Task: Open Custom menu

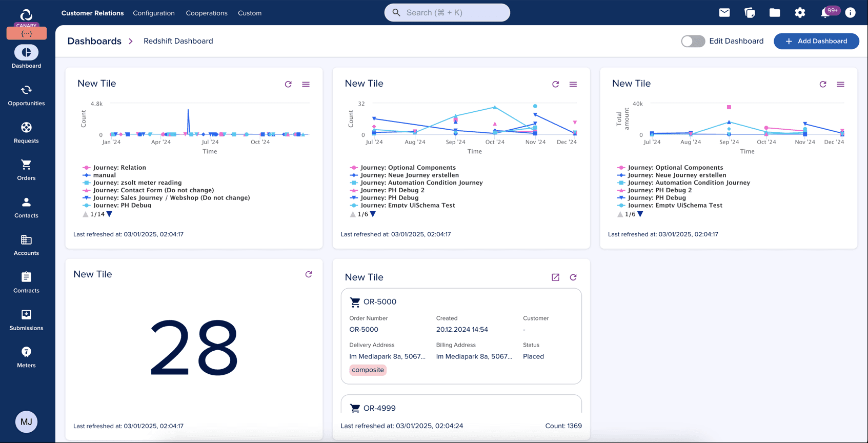Action: tap(250, 13)
